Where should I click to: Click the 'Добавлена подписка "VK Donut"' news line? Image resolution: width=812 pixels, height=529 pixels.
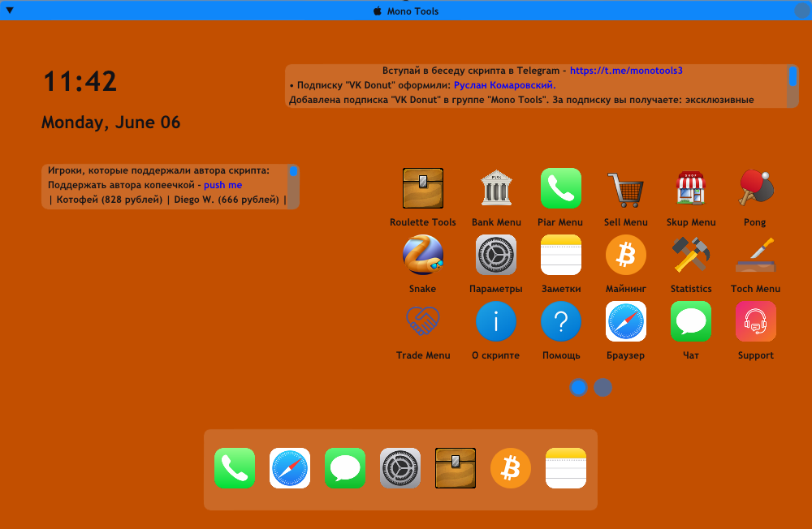click(x=521, y=99)
